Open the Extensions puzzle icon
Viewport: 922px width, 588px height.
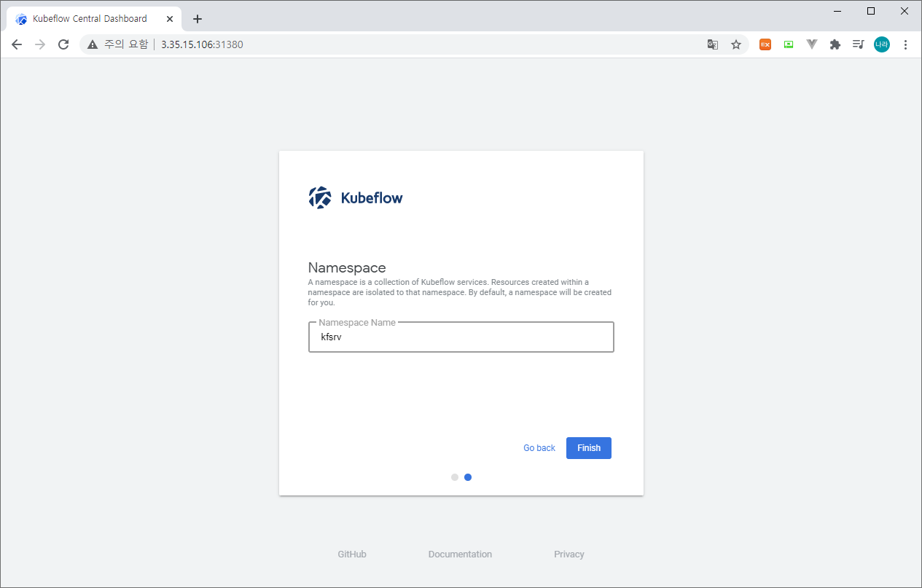[835, 44]
